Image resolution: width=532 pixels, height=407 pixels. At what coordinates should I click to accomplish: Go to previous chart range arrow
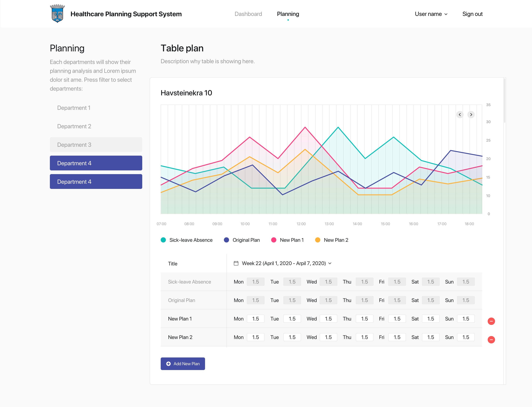[460, 115]
